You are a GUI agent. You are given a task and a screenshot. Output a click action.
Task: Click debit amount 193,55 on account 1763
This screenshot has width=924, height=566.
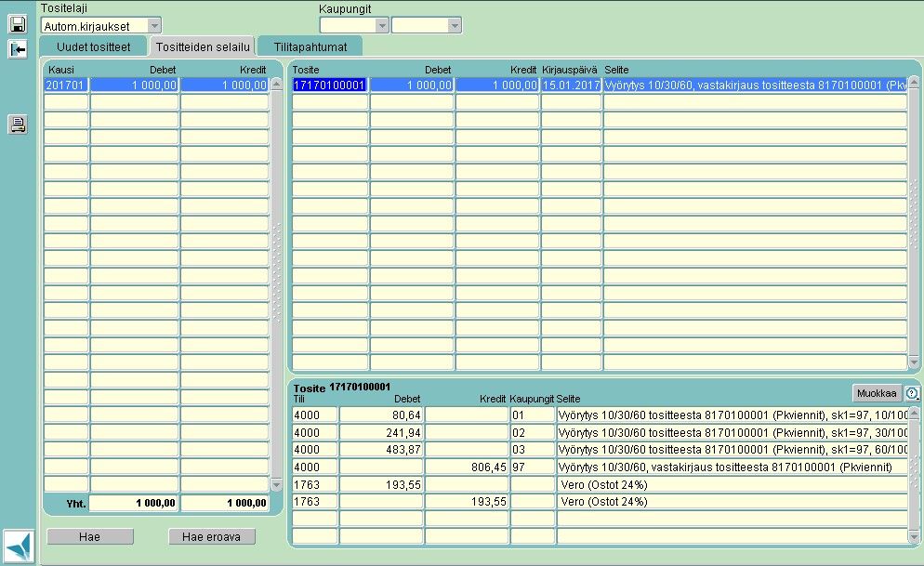381,485
